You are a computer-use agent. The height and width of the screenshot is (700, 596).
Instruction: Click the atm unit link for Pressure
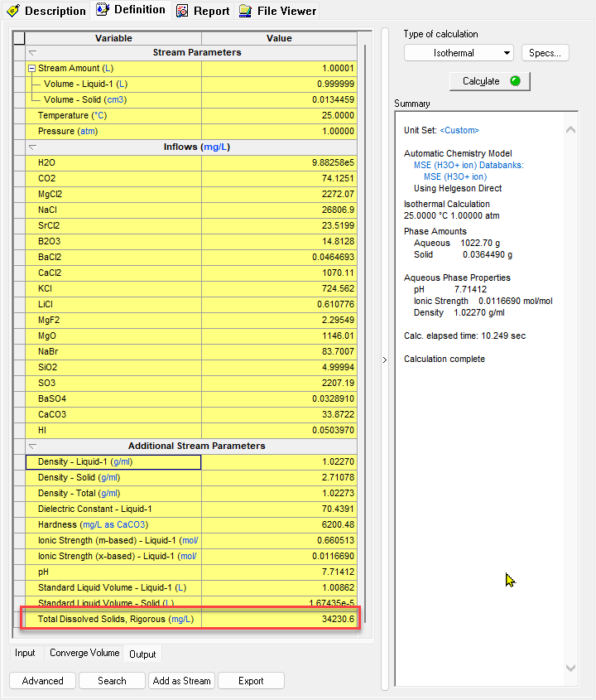87,131
